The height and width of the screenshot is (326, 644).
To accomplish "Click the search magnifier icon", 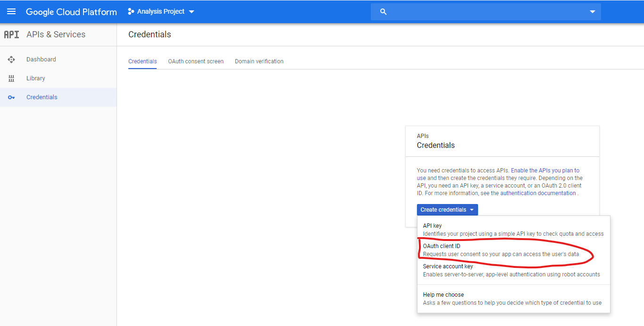I will point(383,12).
